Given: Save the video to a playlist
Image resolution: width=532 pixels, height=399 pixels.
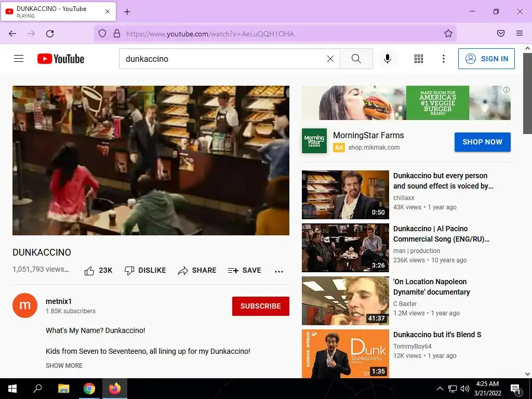Looking at the screenshot, I should pyautogui.click(x=245, y=270).
